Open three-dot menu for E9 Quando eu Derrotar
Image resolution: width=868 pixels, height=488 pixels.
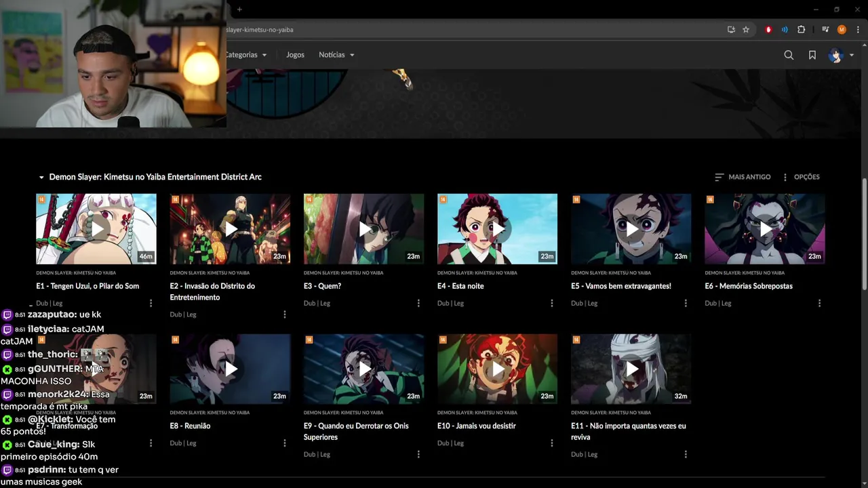pos(418,454)
